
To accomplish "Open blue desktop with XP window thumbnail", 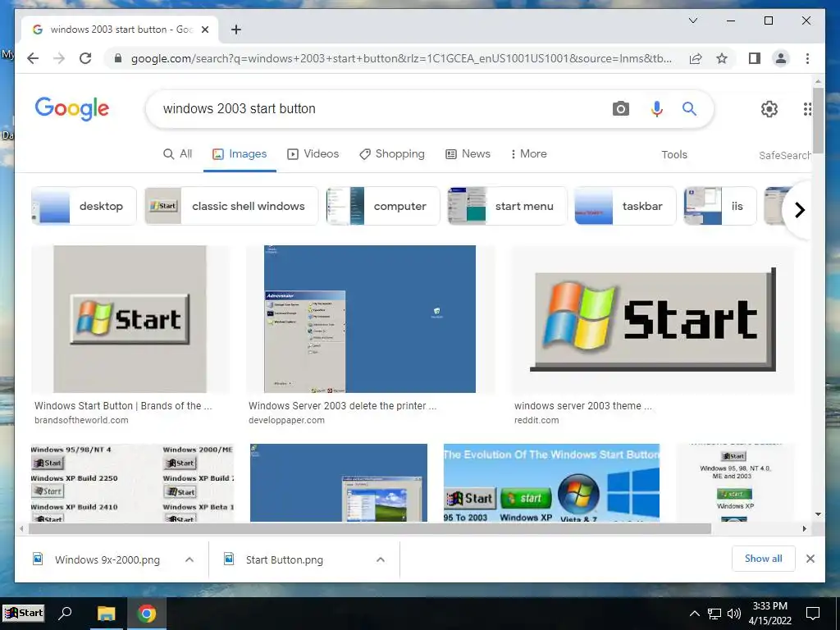I will pos(339,482).
